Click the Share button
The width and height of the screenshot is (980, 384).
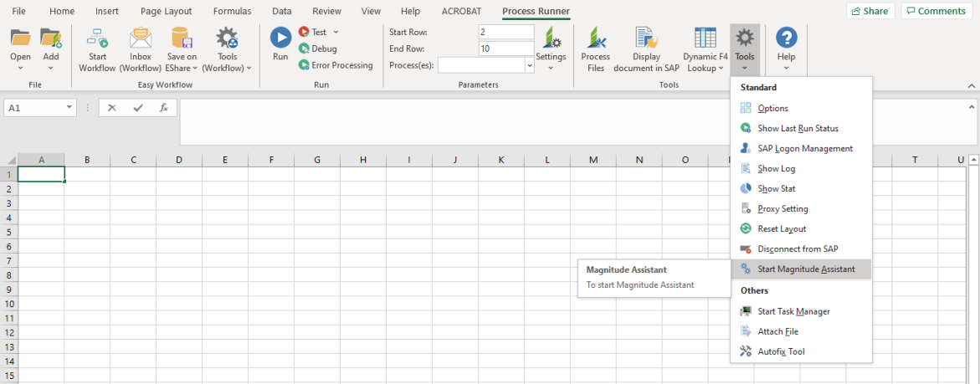870,11
